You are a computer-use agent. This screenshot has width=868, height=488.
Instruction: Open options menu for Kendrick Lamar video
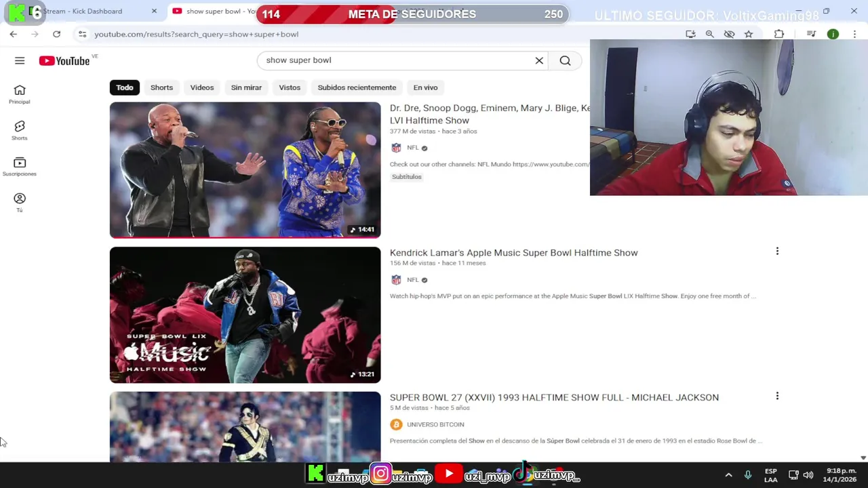click(777, 251)
